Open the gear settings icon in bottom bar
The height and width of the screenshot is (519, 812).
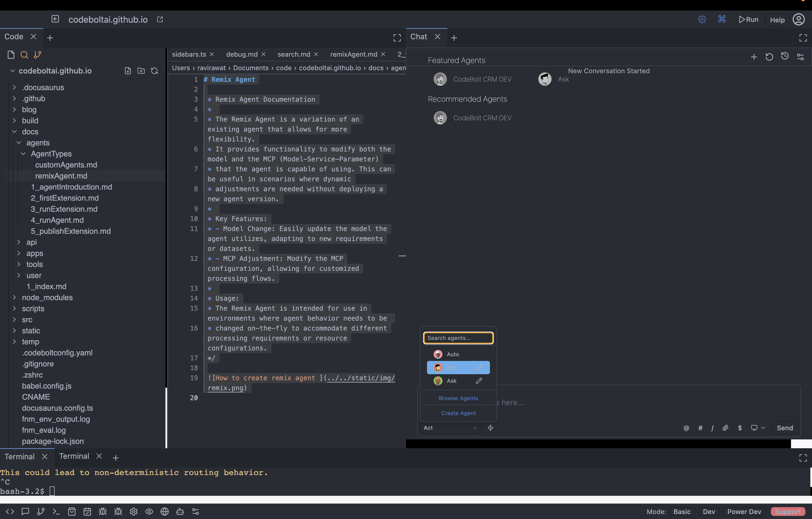[x=133, y=512]
